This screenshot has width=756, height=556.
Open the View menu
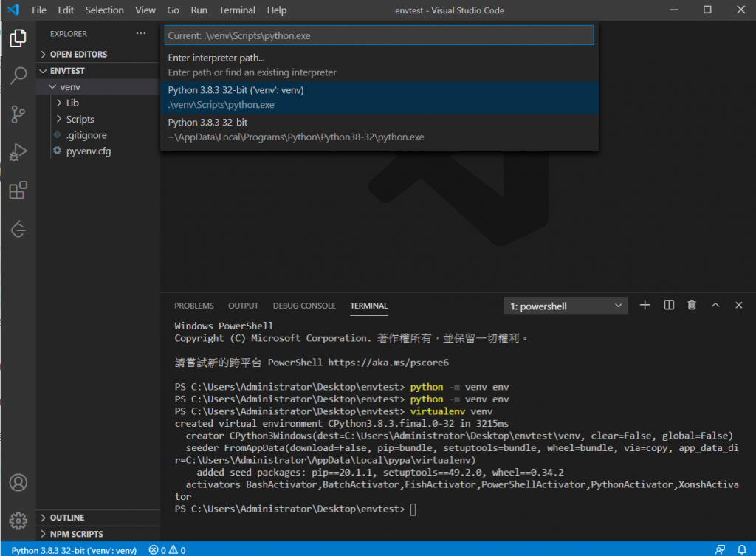tap(145, 10)
